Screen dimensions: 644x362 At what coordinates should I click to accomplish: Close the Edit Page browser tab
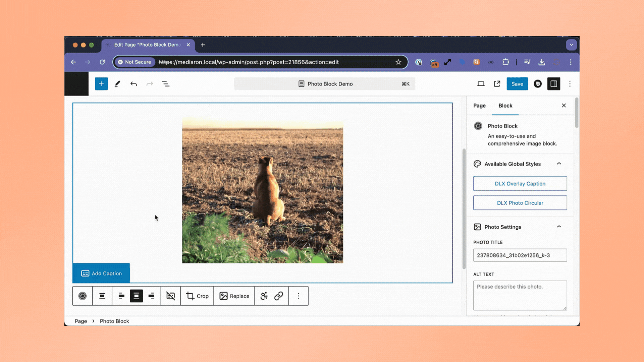pyautogui.click(x=189, y=45)
